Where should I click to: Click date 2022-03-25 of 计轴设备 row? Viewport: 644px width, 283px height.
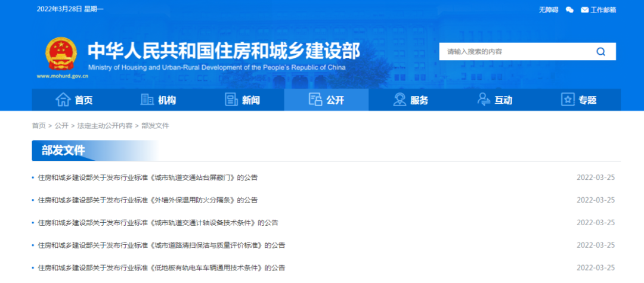pos(596,223)
